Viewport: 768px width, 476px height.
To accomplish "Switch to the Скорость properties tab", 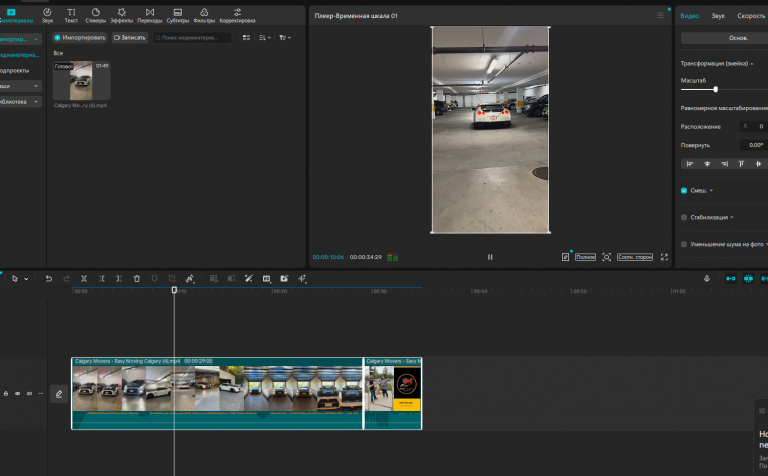I will tap(751, 16).
